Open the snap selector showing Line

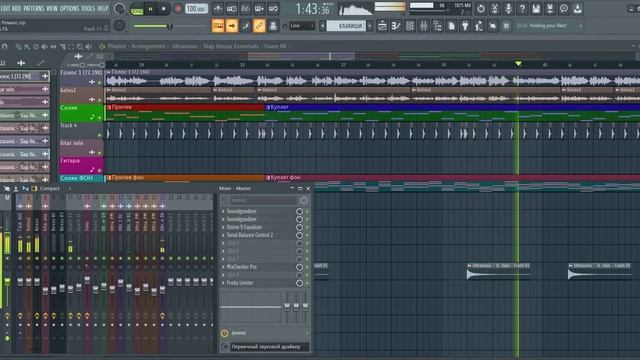click(302, 26)
